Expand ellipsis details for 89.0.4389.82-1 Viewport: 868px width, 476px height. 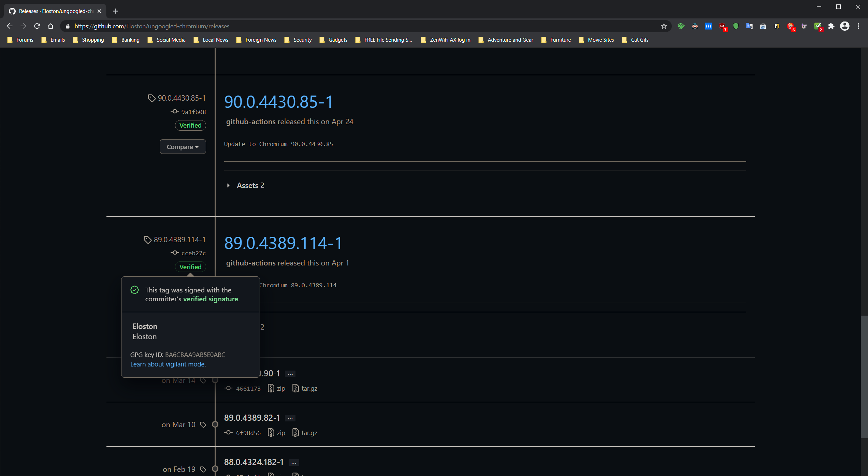290,418
